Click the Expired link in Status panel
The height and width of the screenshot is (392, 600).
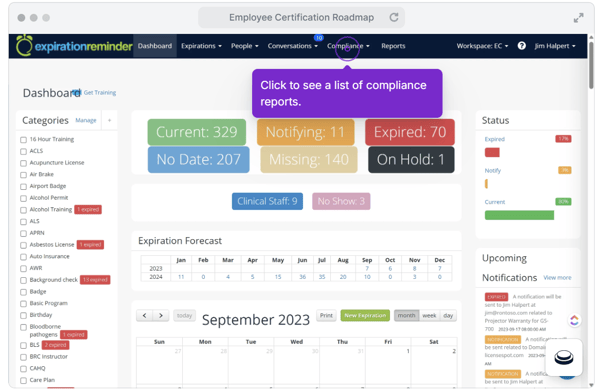pyautogui.click(x=494, y=139)
